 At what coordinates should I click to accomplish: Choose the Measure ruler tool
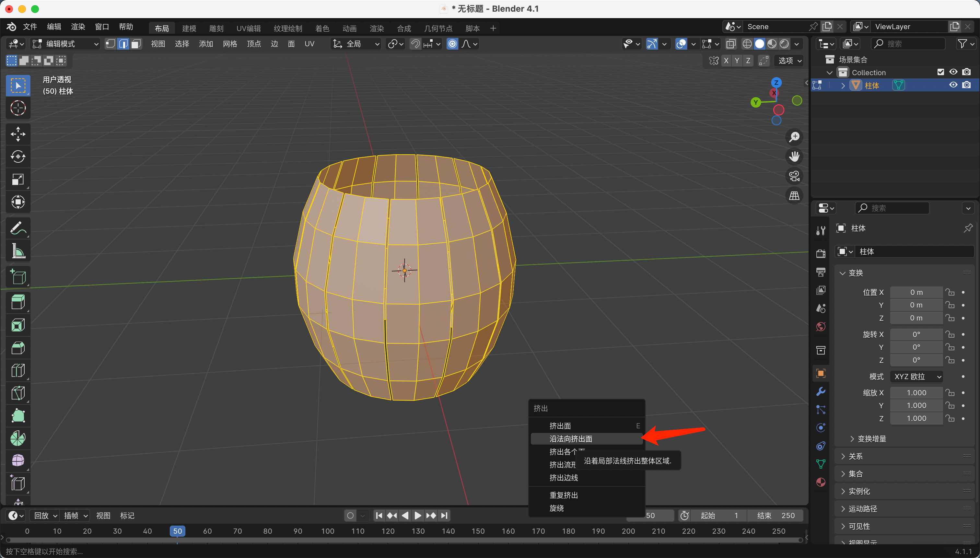click(17, 251)
